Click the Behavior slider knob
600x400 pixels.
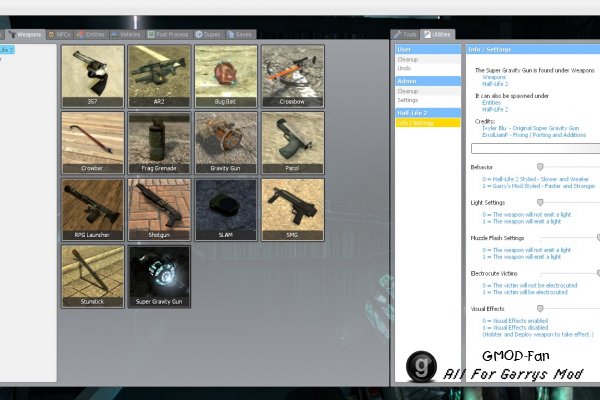[x=540, y=167]
